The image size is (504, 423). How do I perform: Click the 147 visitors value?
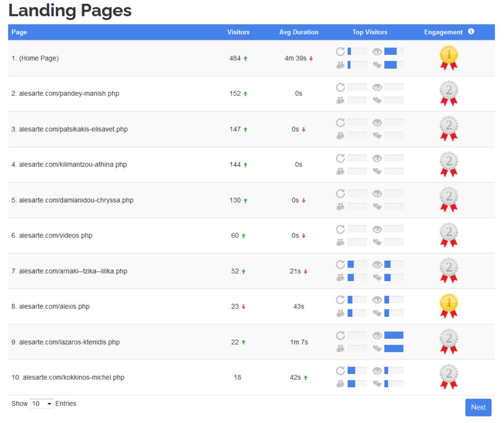pyautogui.click(x=235, y=129)
